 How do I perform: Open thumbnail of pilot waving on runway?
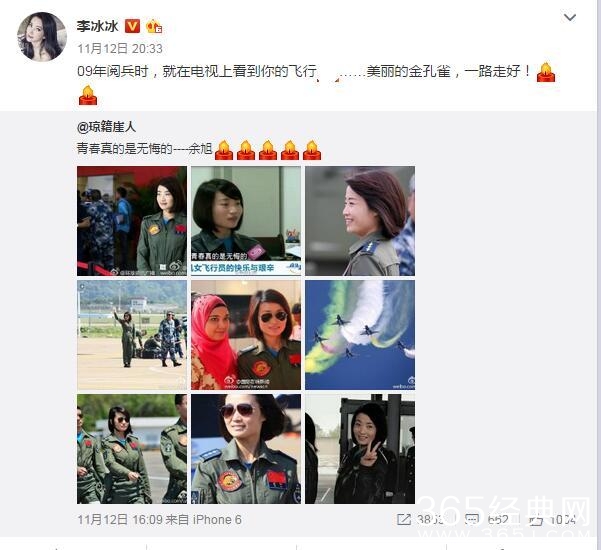tap(132, 335)
